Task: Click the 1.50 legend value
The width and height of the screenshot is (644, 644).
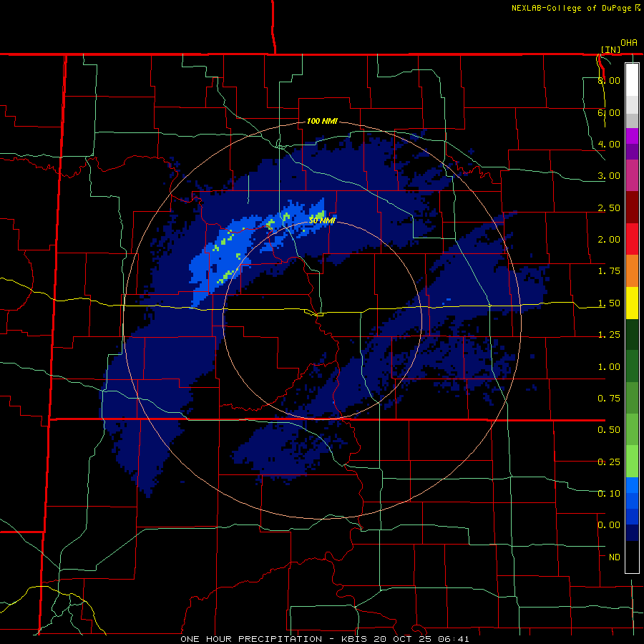Action: tap(609, 303)
